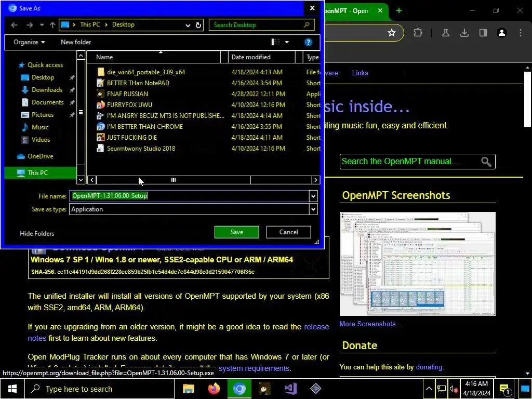Screen dimensions: 532x399
Task: Cancel the Save As dialog
Action: point(288,232)
